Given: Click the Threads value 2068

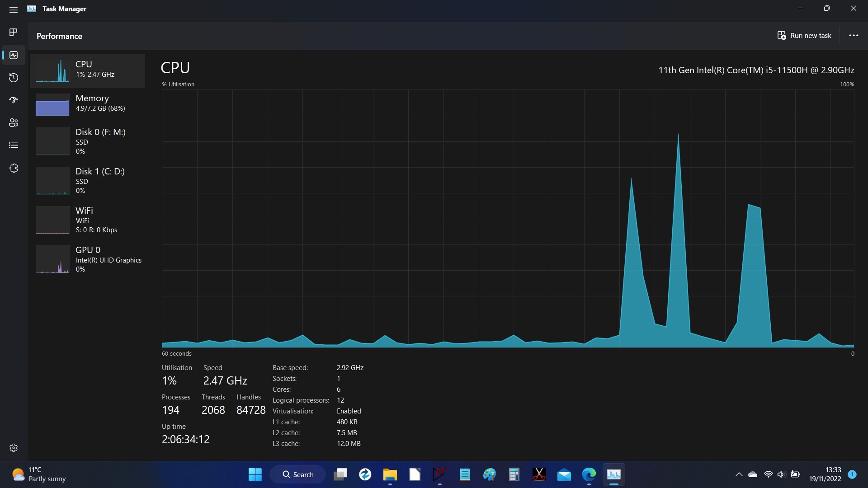Looking at the screenshot, I should (x=213, y=410).
